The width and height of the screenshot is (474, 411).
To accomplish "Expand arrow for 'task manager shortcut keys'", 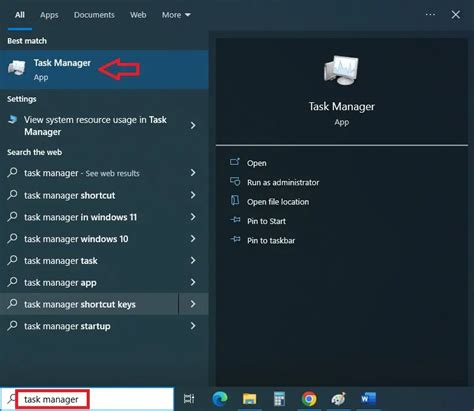I will click(x=193, y=304).
